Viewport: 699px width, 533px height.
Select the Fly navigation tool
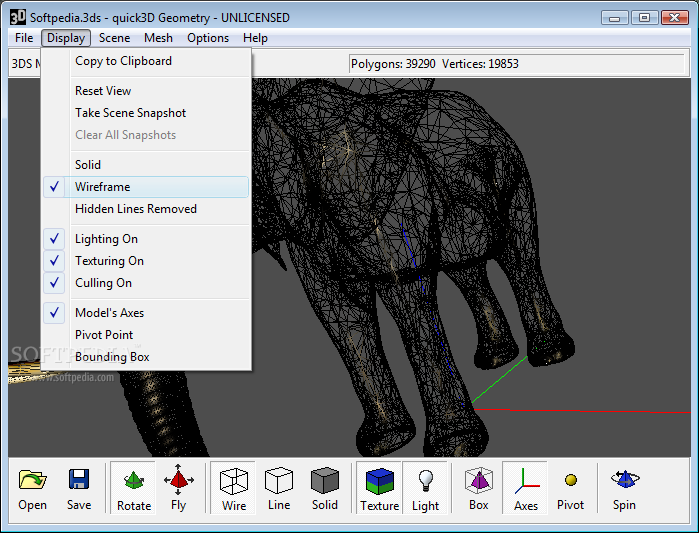[178, 488]
